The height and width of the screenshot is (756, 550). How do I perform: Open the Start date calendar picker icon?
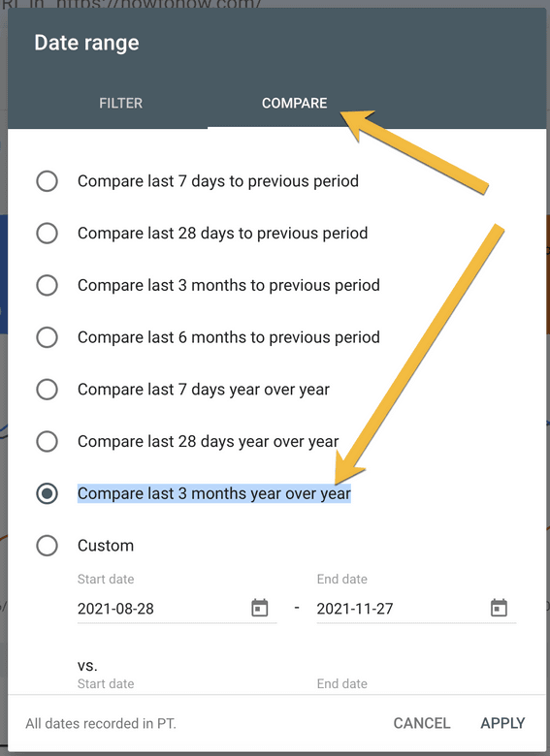260,608
